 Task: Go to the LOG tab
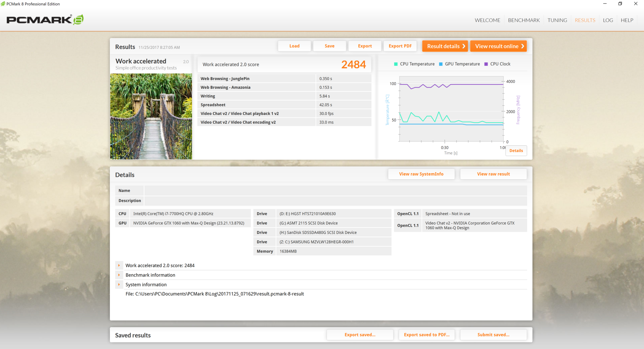tap(608, 20)
